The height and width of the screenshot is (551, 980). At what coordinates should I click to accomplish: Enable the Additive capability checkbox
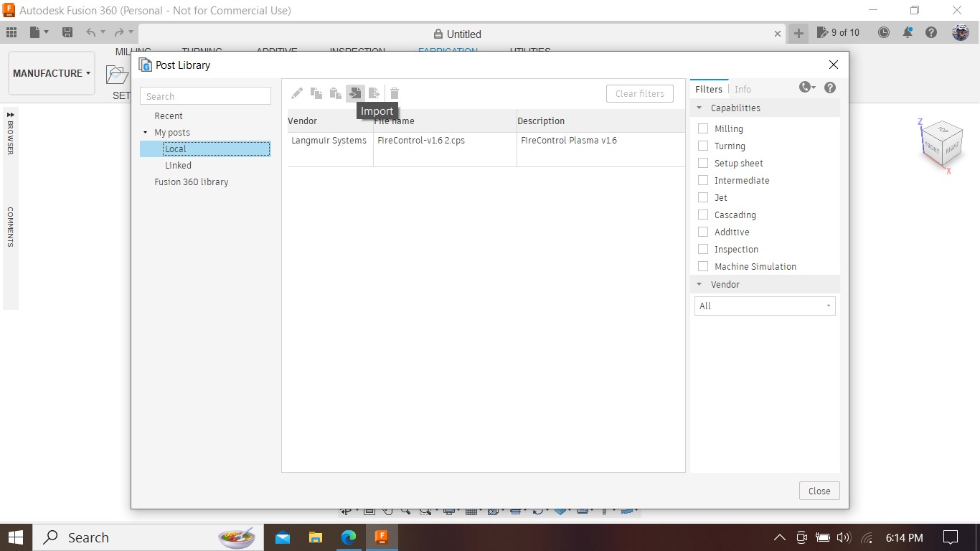(x=703, y=232)
